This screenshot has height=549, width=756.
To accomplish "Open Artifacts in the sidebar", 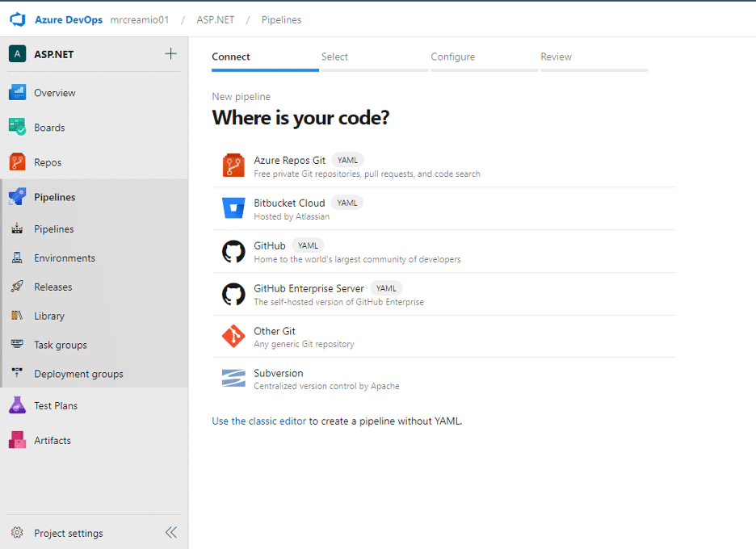I will 94,440.
